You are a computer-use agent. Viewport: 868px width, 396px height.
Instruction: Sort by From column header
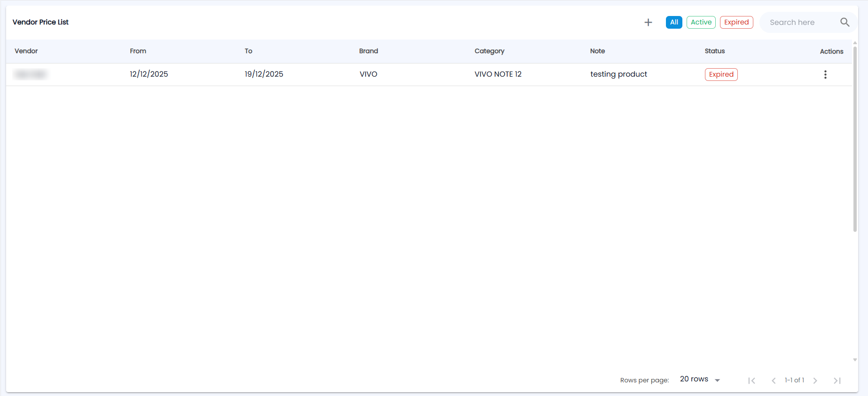(138, 51)
